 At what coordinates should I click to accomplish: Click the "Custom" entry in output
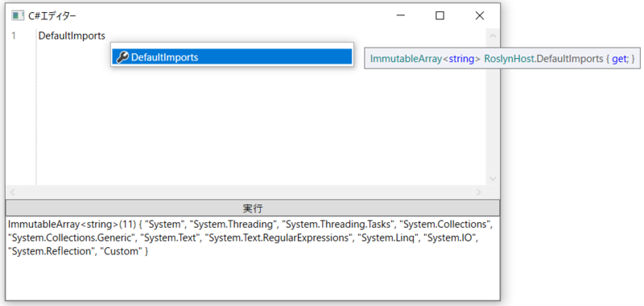121,251
